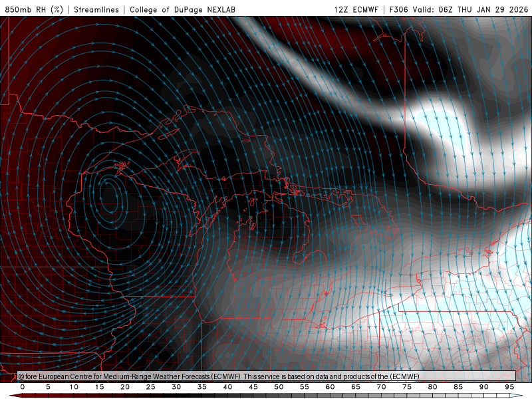
Task: Click the "15" value on the RH scale
Action: click(99, 387)
